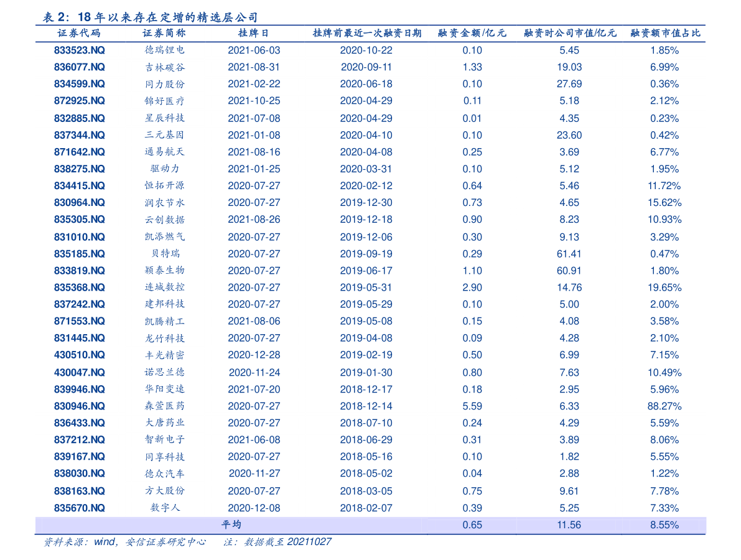The image size is (741, 560).
Task: Select security code 835305.NQ
Action: (x=80, y=219)
